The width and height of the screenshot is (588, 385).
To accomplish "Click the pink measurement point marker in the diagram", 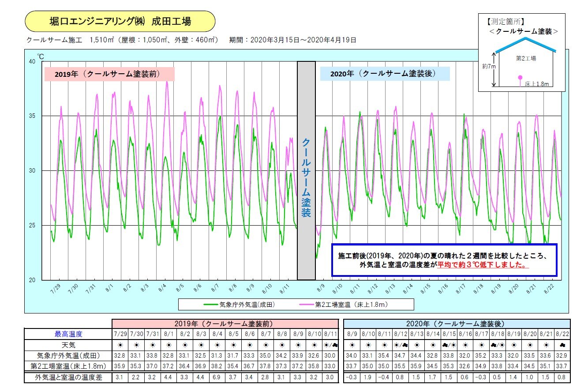I will click(520, 78).
